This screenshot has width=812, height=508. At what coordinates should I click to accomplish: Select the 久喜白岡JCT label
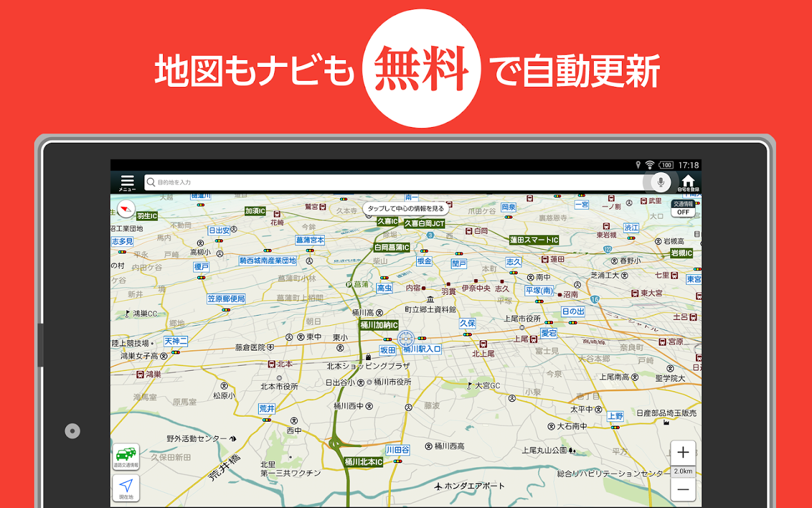[424, 224]
